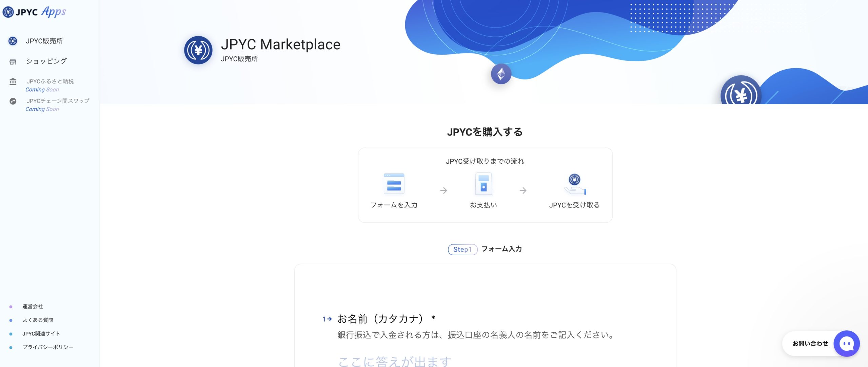Click the large JPYC Marketplace yen logo
868x367 pixels.
pyautogui.click(x=198, y=50)
